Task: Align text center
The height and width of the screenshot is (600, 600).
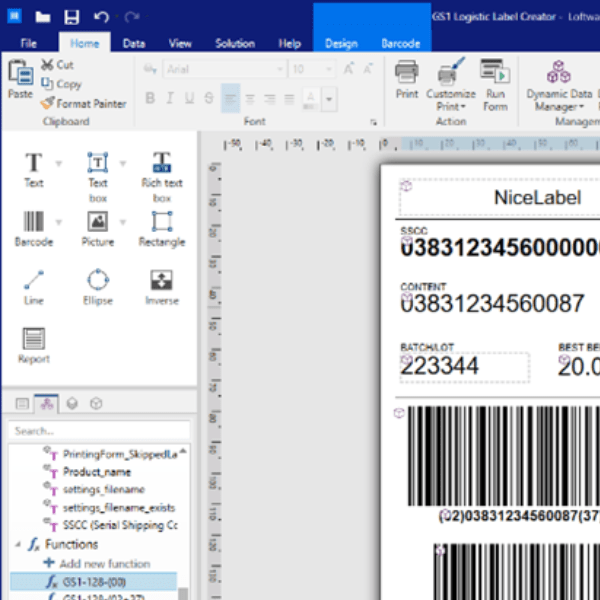Action: point(250,99)
